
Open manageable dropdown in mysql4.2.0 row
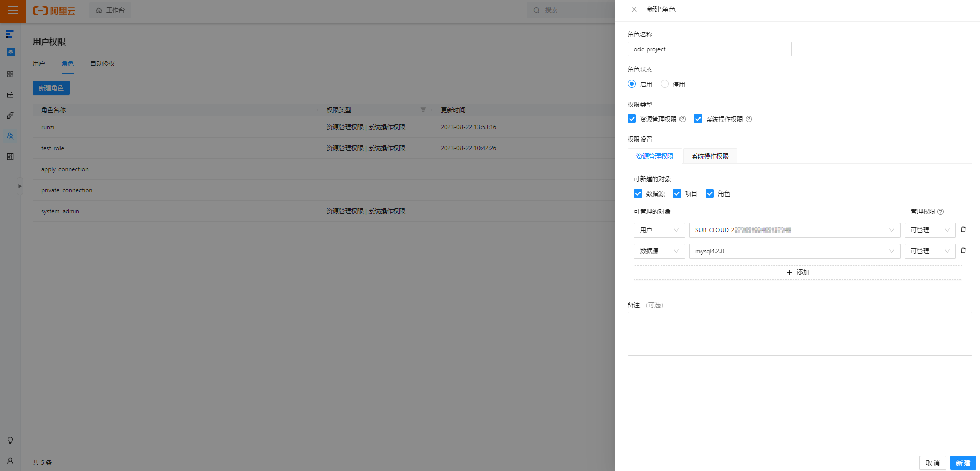point(930,251)
